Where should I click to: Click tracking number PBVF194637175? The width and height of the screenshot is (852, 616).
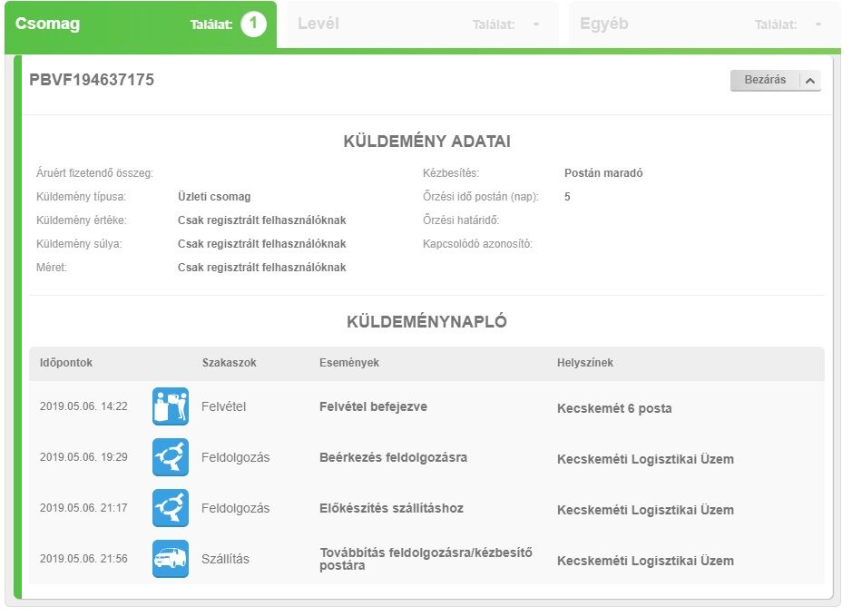coord(92,80)
